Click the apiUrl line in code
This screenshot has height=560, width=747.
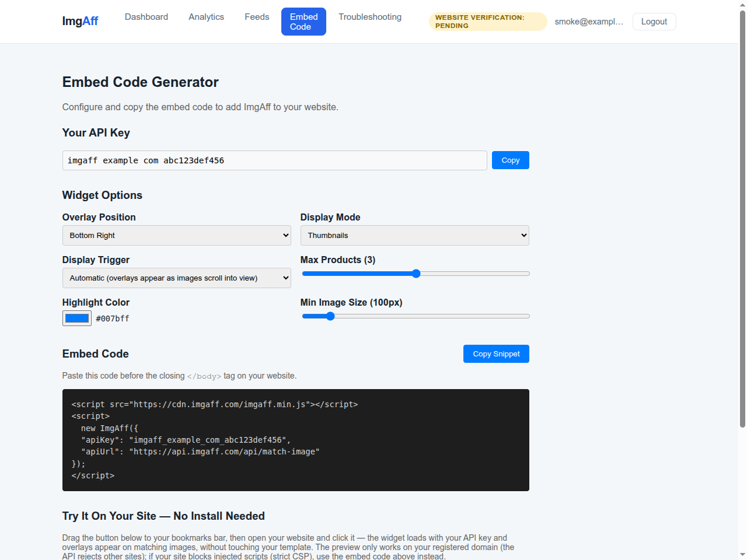pyautogui.click(x=200, y=452)
